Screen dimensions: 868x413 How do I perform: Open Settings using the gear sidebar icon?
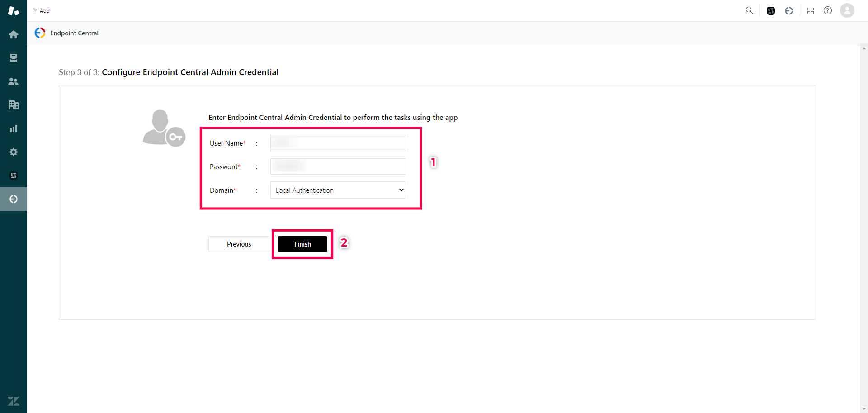14,152
